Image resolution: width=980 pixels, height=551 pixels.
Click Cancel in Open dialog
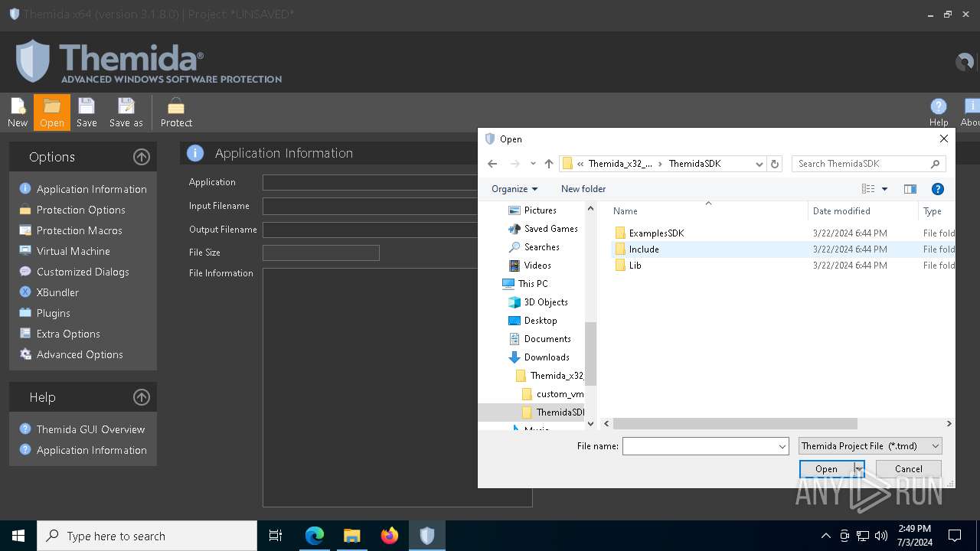(909, 469)
